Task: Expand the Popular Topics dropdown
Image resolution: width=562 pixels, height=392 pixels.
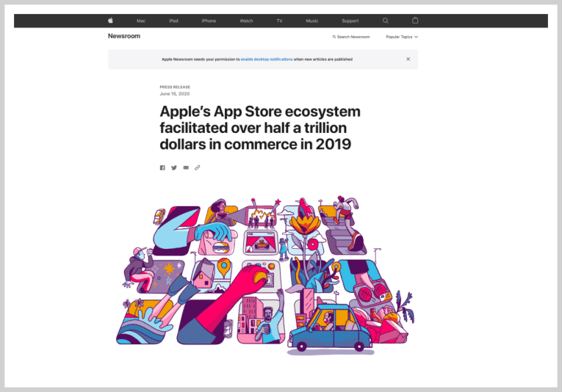Action: pyautogui.click(x=402, y=37)
